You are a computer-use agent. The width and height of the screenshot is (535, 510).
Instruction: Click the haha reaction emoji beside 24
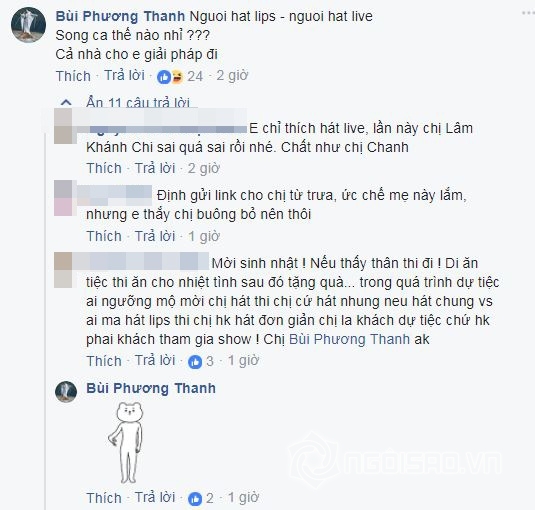coord(177,77)
